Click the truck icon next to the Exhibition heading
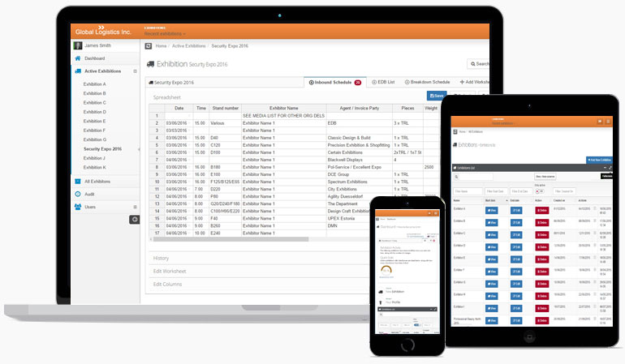The width and height of the screenshot is (625, 364). tap(150, 64)
